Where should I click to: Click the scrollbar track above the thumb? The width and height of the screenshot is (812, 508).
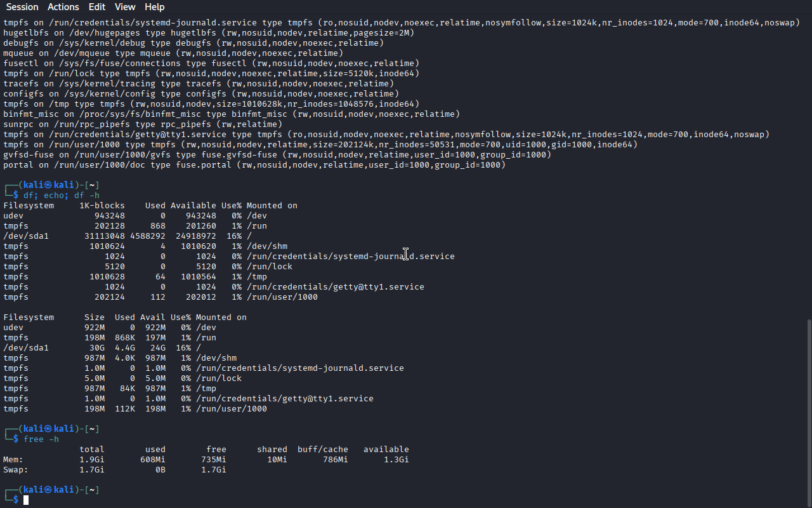[x=808, y=165]
